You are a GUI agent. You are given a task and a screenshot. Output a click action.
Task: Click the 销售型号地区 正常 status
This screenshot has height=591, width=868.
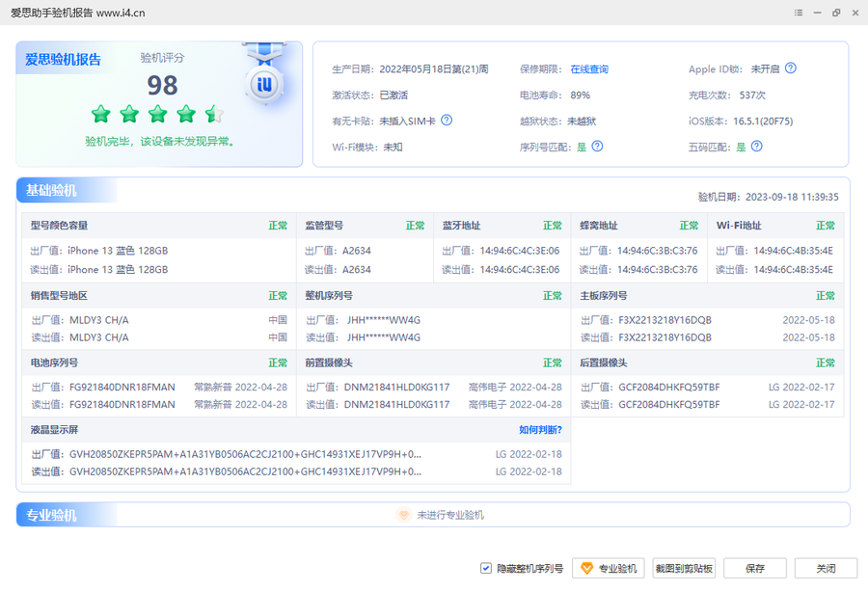point(278,295)
